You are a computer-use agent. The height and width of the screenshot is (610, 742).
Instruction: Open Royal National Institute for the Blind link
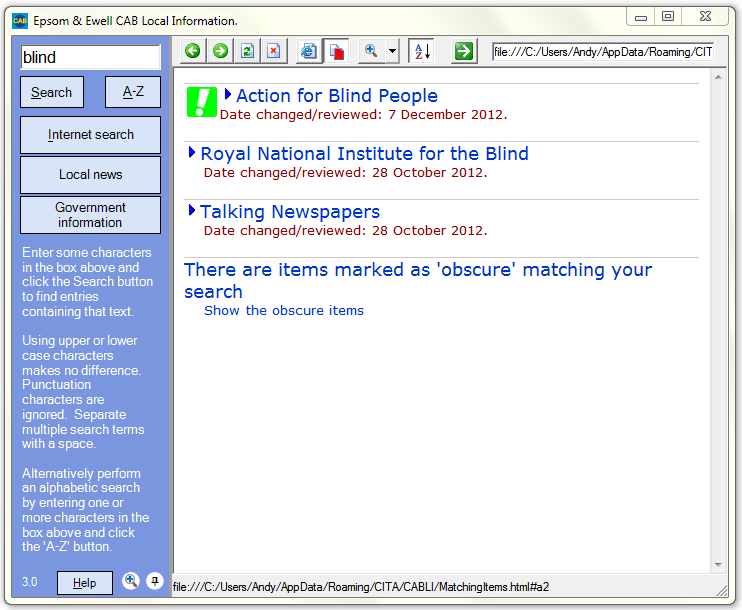click(364, 154)
